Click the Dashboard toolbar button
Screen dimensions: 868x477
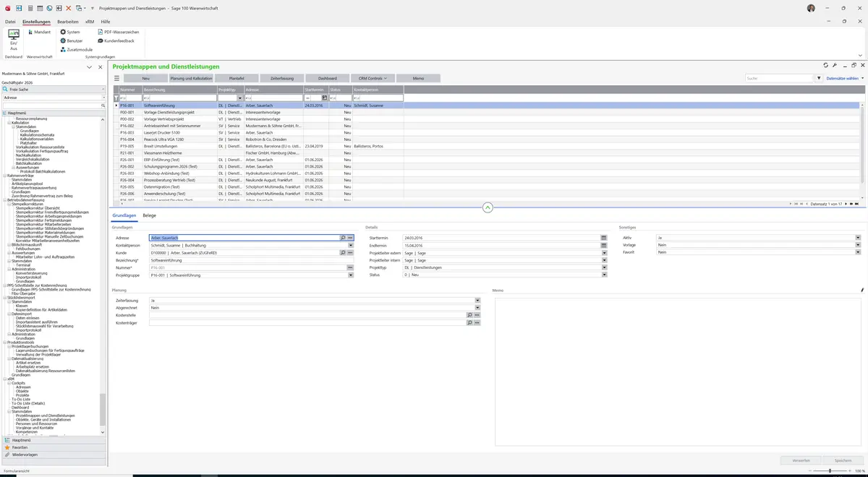(x=328, y=78)
